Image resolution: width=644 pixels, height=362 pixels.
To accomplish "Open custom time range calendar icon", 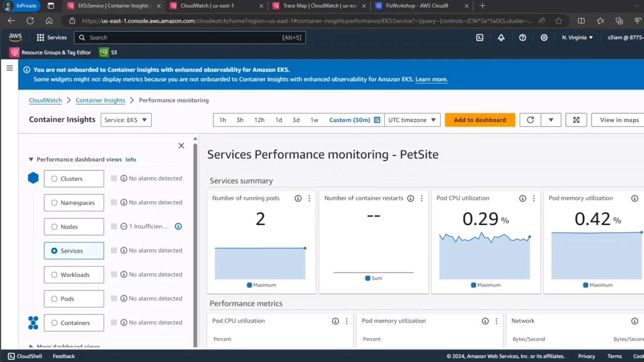I will coord(377,120).
